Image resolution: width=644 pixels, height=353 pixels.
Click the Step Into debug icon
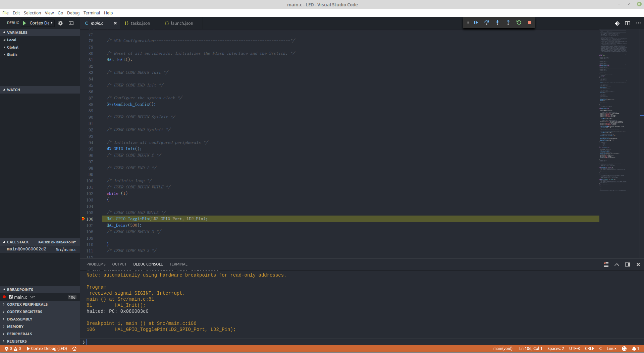[497, 22]
